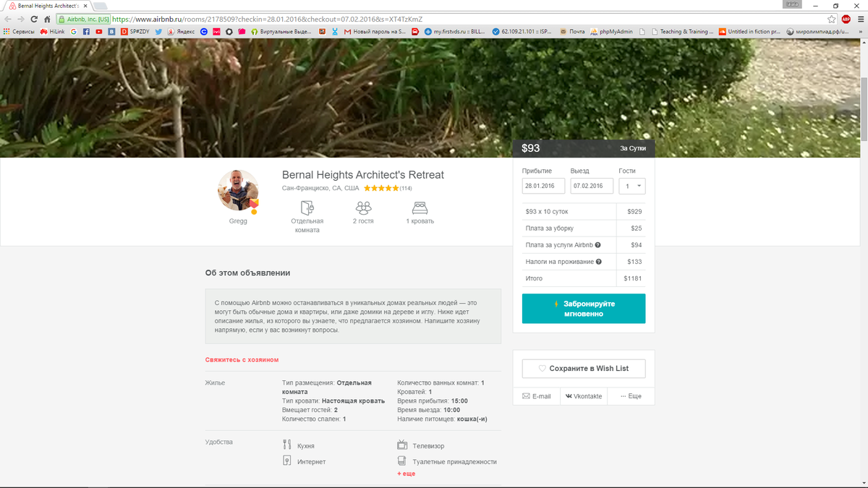Click the help icon next to Налоги на проживание

pos(599,262)
